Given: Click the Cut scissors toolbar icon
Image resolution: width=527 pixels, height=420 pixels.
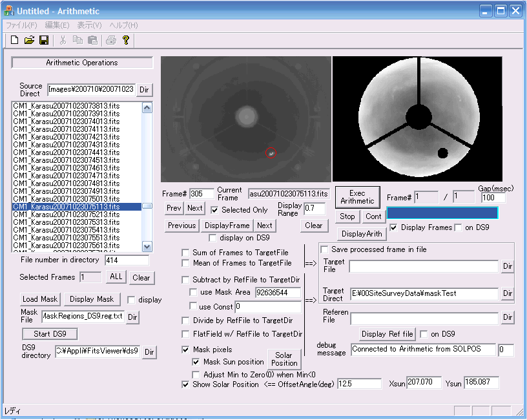Looking at the screenshot, I should click(x=63, y=40).
